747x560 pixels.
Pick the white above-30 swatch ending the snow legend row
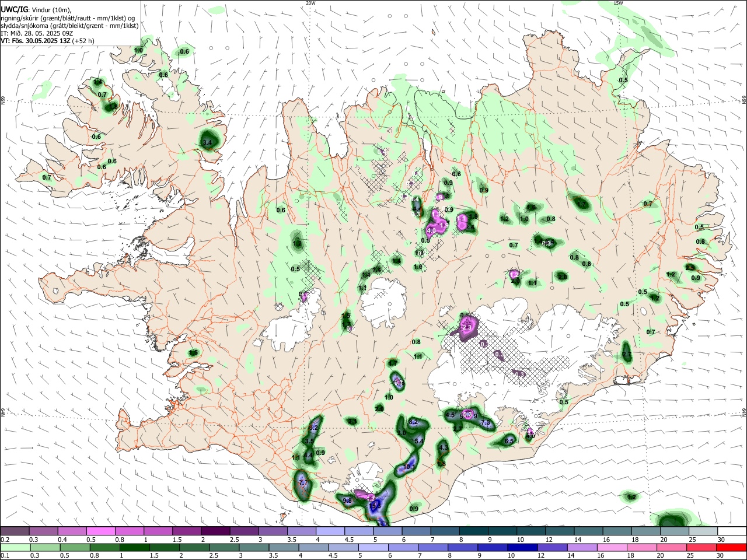point(732,531)
